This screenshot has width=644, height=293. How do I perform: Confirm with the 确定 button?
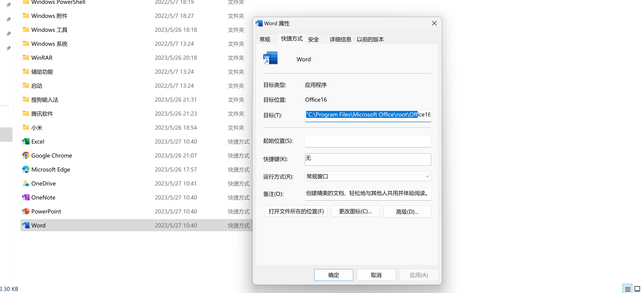[x=334, y=275]
